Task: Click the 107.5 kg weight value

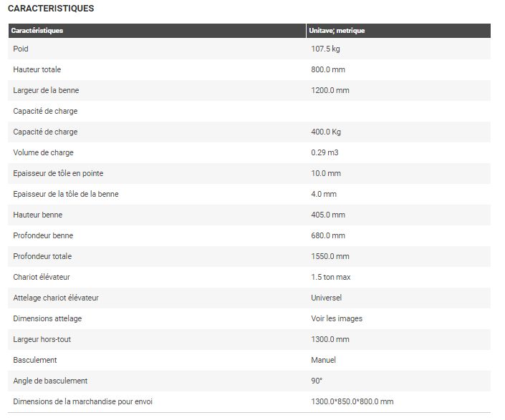Action: click(x=325, y=49)
